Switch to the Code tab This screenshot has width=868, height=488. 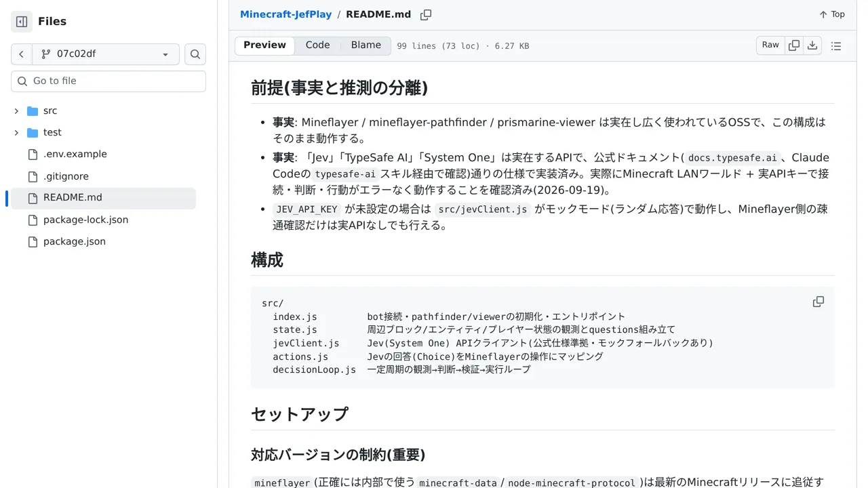(x=317, y=45)
